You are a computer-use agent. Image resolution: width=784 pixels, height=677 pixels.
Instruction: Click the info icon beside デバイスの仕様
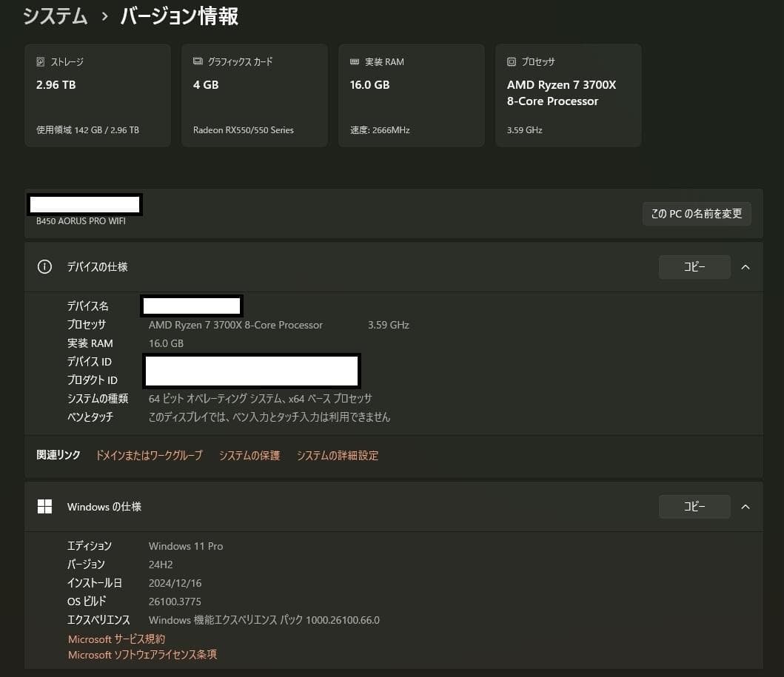point(44,266)
